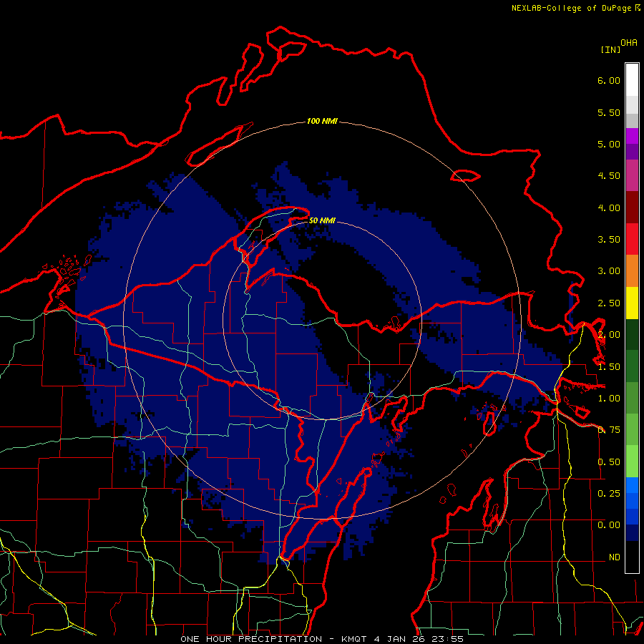Click the 1.00 legend value
Viewport: 644px width, 644px height.
[609, 399]
